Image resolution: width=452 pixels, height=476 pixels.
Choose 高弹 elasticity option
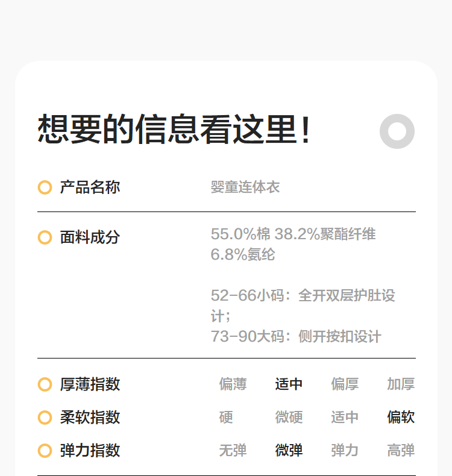coord(401,451)
